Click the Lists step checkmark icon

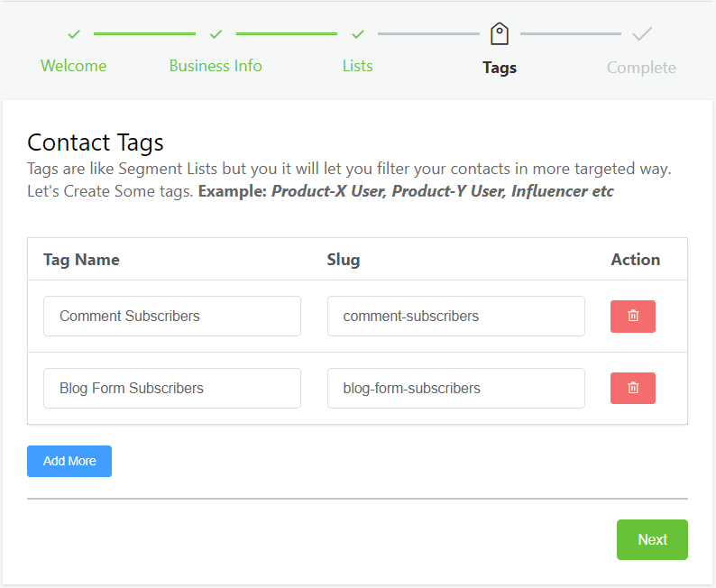pos(358,34)
